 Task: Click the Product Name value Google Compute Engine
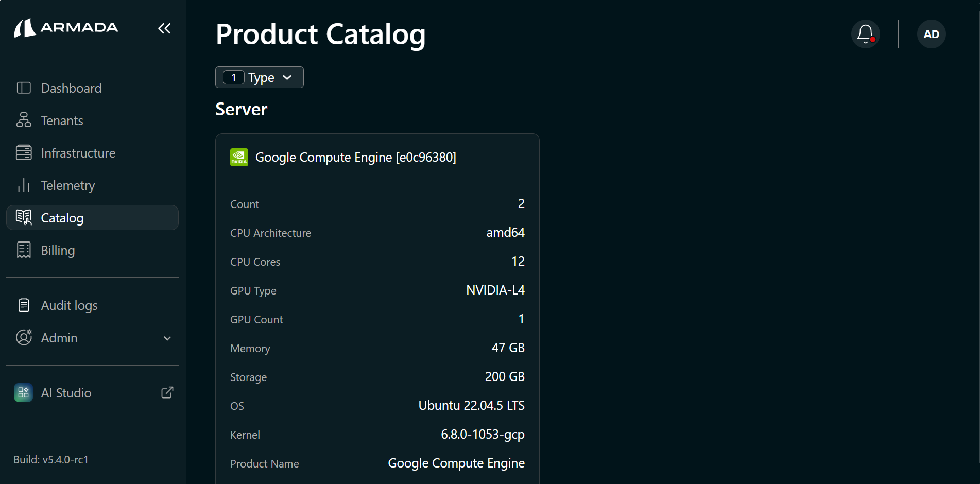point(456,463)
